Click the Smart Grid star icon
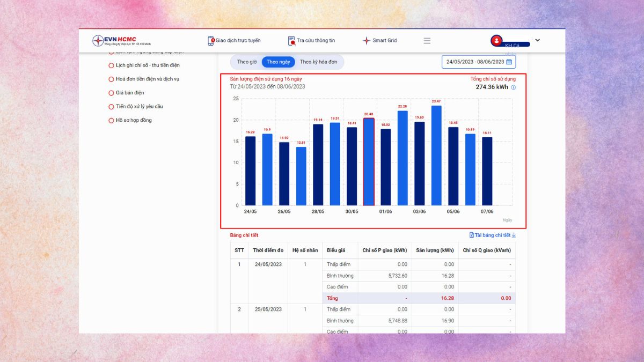Screen dimensions: 644x362 point(367,41)
